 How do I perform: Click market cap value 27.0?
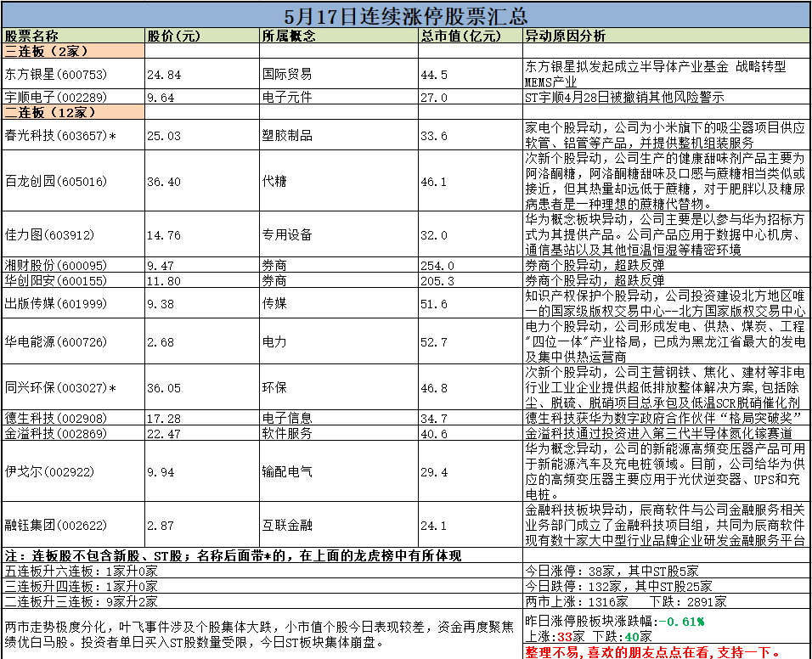tap(434, 98)
